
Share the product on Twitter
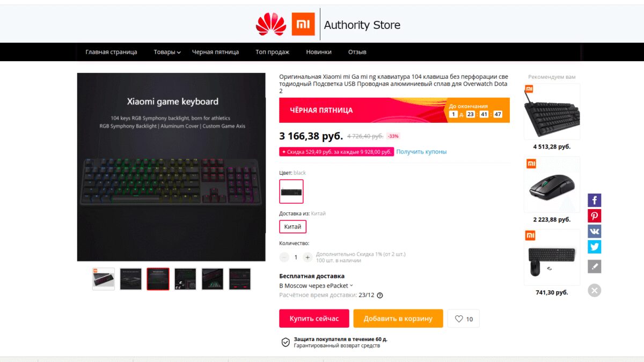[594, 247]
